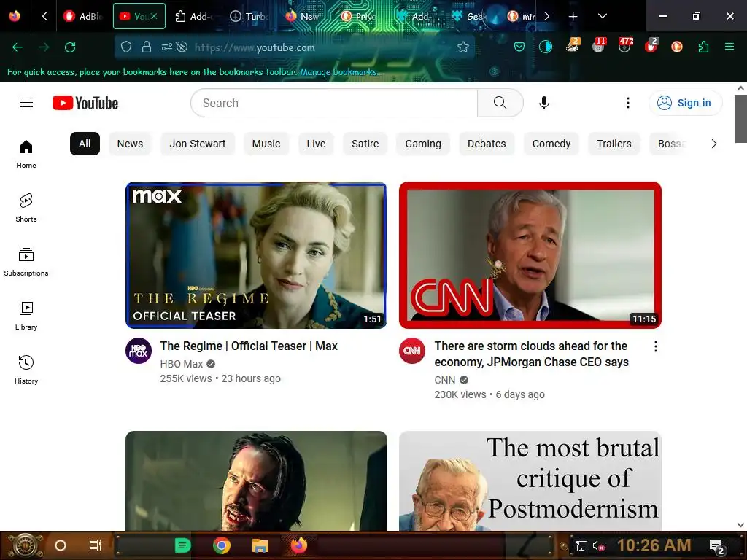Open the AdBlock extension with badge 2
Viewport: 747px width, 560px height.
[x=651, y=46]
